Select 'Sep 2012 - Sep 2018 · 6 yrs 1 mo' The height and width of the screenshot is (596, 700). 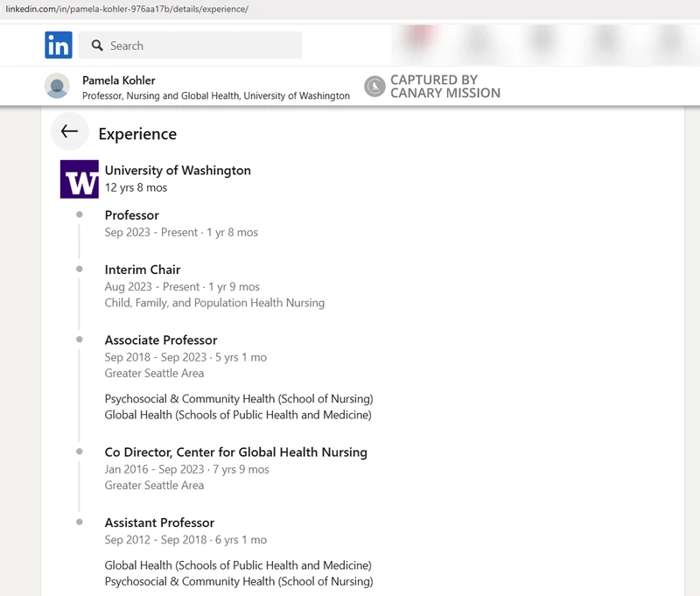click(x=185, y=540)
